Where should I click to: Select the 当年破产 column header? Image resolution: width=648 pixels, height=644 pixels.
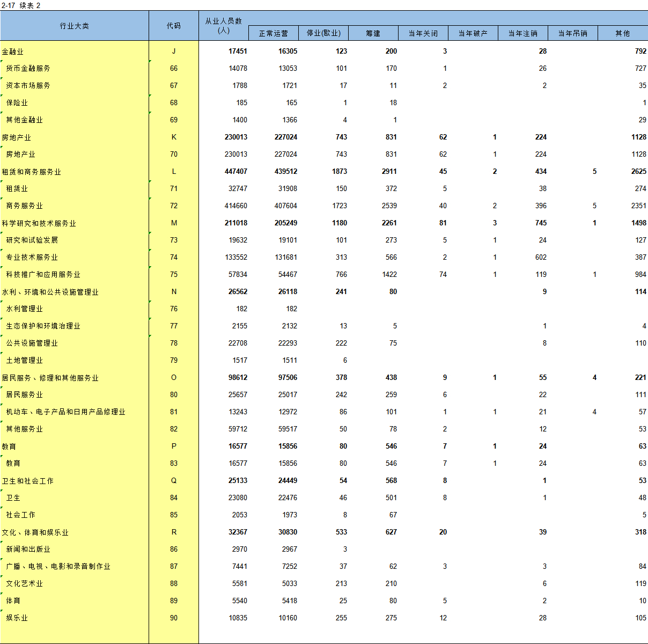tap(473, 33)
